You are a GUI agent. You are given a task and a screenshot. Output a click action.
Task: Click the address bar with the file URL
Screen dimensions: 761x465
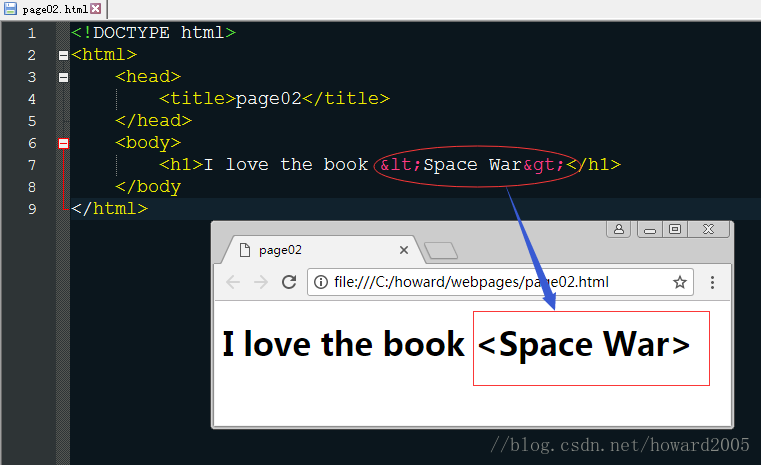pyautogui.click(x=500, y=282)
